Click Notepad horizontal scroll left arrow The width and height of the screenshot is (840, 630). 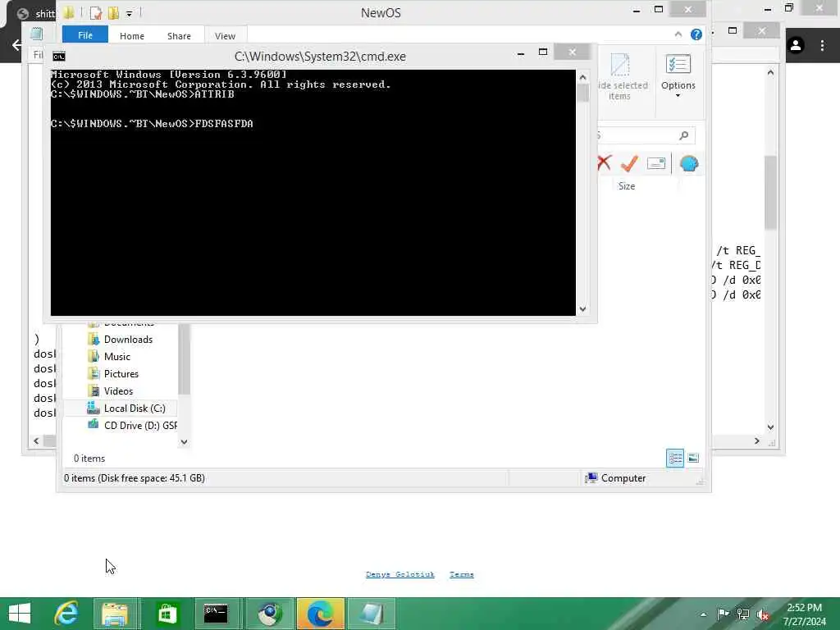point(36,441)
